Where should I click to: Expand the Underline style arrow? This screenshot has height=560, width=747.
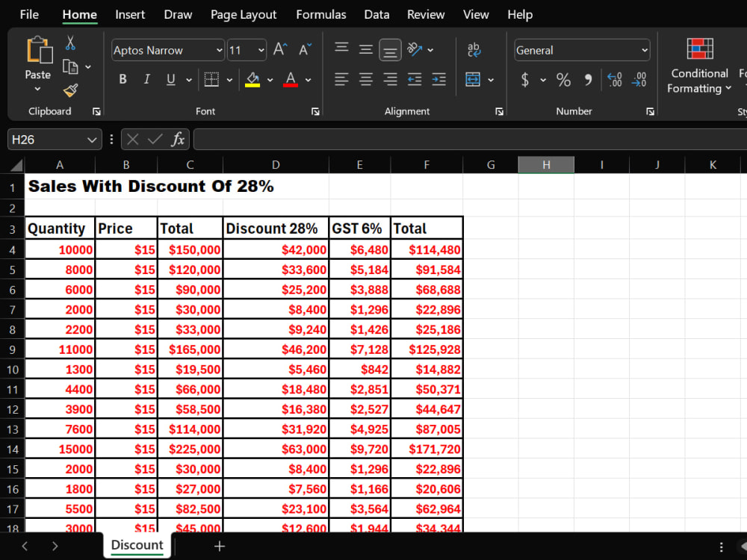click(x=189, y=80)
